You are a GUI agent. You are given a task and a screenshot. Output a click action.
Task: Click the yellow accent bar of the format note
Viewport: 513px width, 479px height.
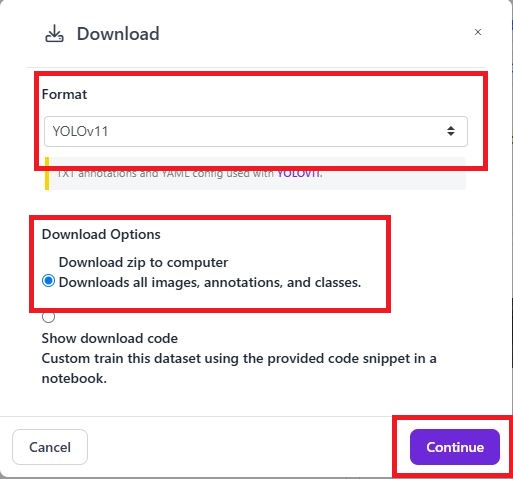[x=47, y=174]
